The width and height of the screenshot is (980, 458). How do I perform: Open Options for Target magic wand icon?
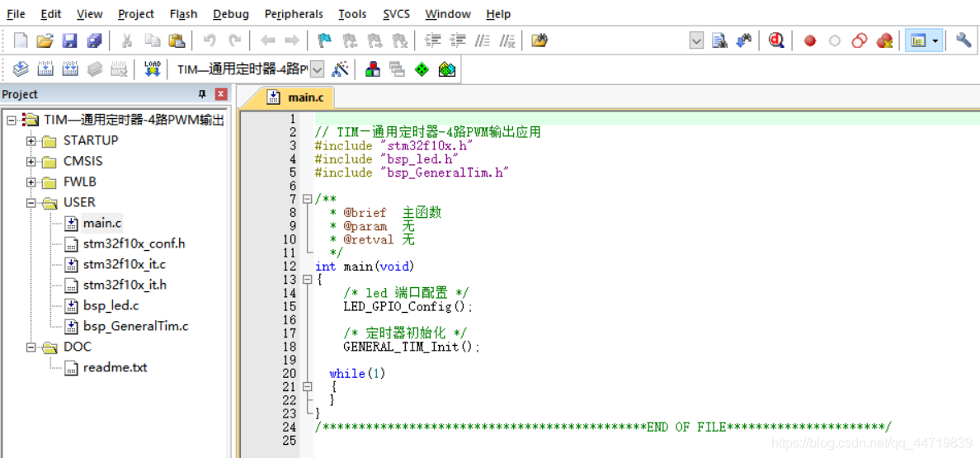[341, 69]
